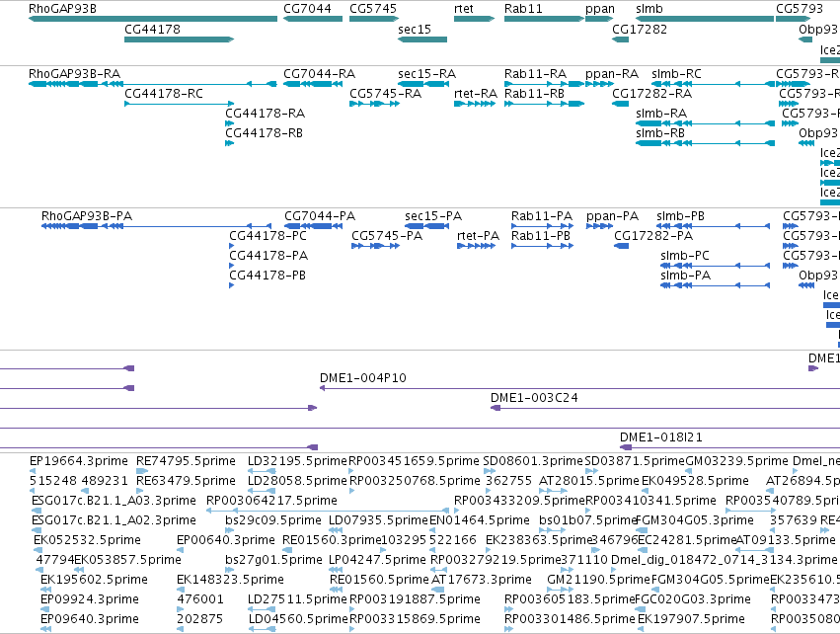Select the RhoGAP93B gene bar
840x634 pixels.
(153, 19)
